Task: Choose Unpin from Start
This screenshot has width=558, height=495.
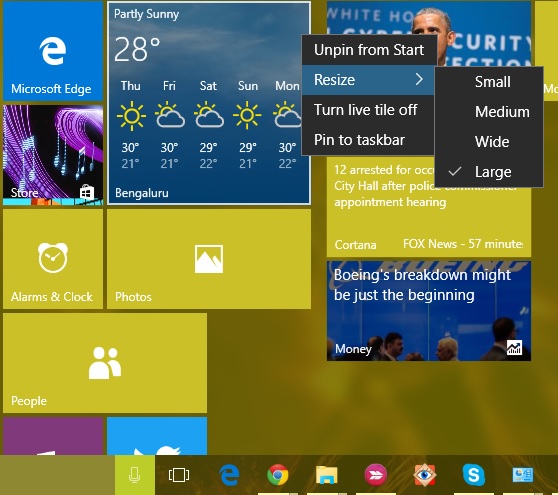Action: tap(369, 50)
